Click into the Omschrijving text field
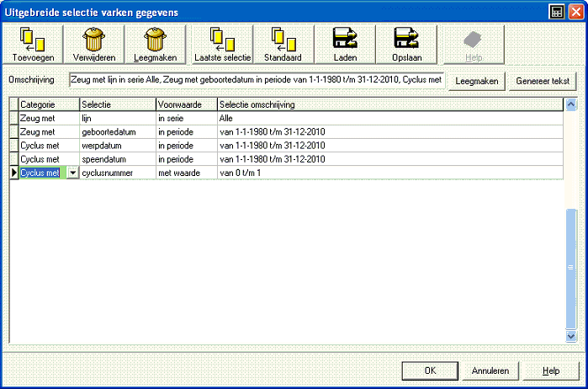 [x=257, y=80]
